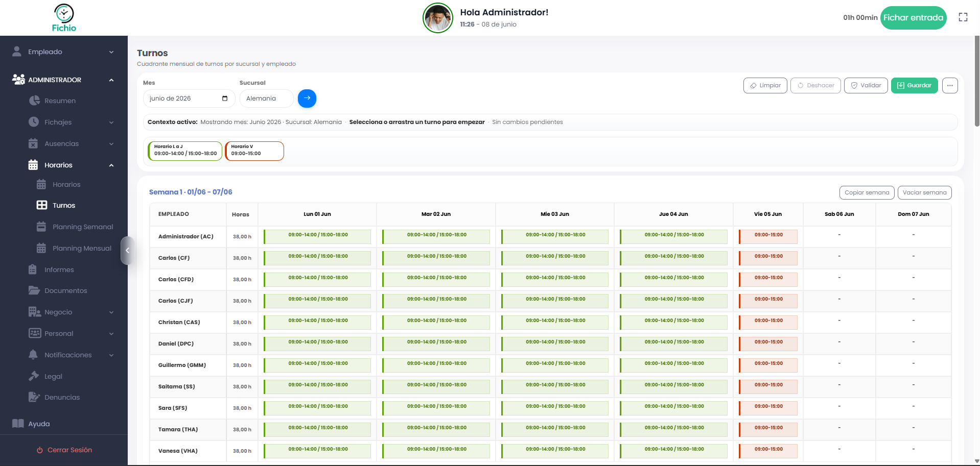Click the Informes clipboard icon
This screenshot has height=466, width=980.
point(33,269)
